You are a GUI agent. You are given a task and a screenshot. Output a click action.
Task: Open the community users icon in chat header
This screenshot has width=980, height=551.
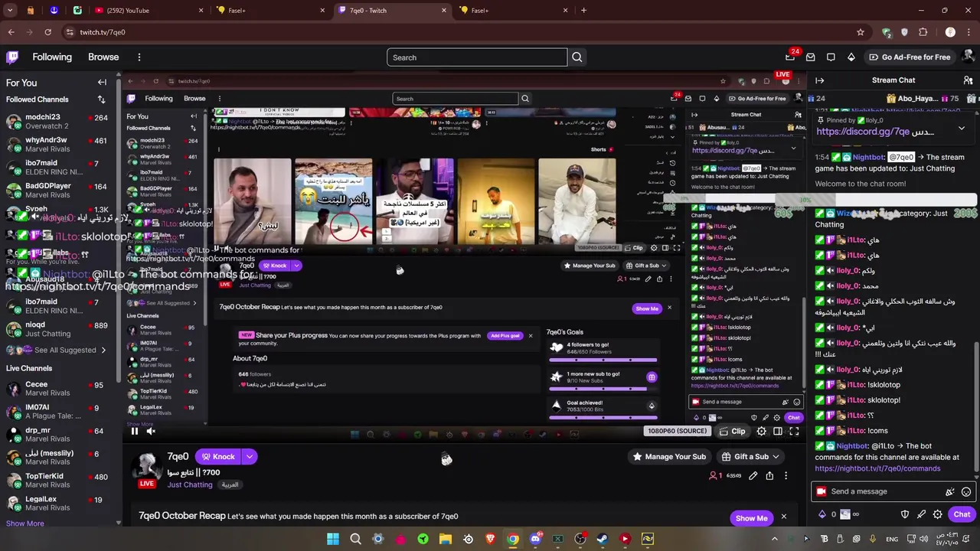pos(969,80)
